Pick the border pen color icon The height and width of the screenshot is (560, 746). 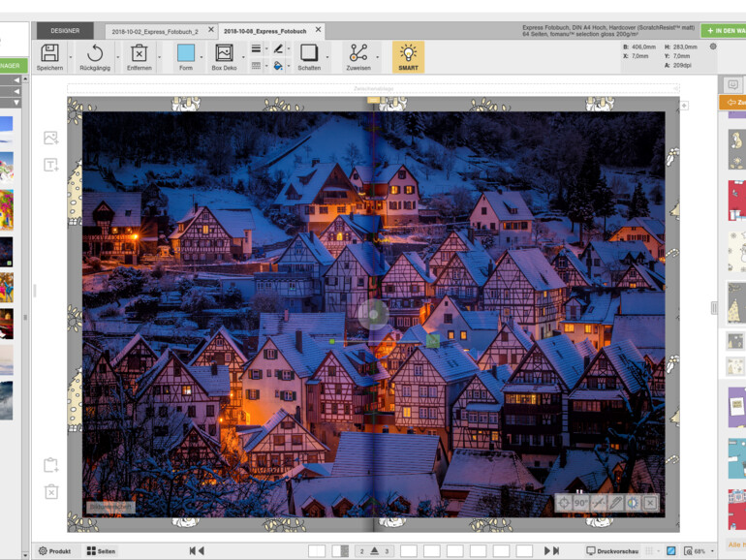pos(278,48)
